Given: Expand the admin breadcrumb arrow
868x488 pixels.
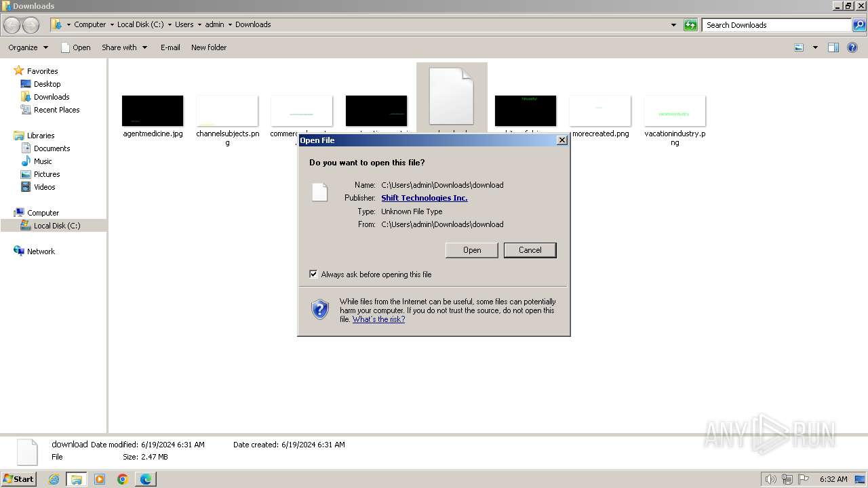Looking at the screenshot, I should 230,24.
